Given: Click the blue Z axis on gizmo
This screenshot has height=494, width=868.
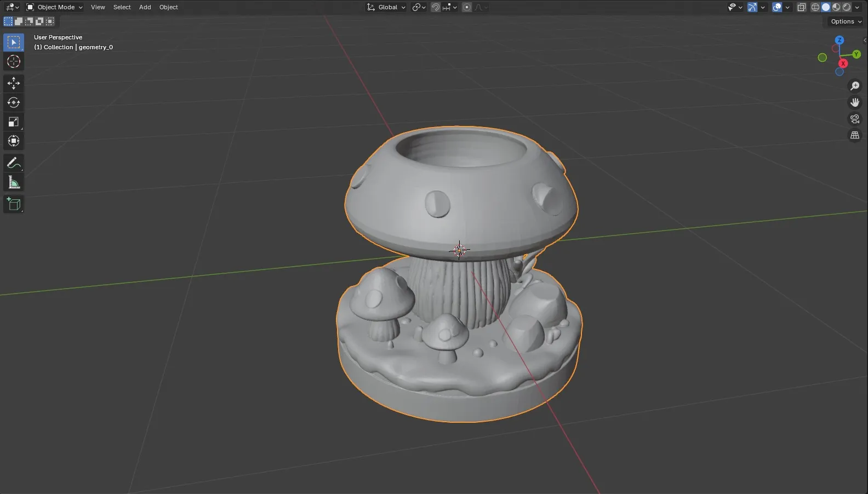Looking at the screenshot, I should coord(840,41).
